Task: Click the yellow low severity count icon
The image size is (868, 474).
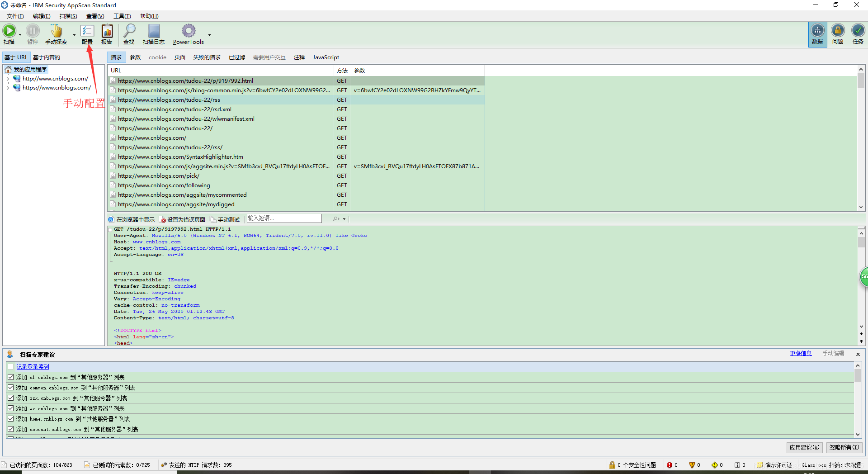Action: click(x=715, y=465)
